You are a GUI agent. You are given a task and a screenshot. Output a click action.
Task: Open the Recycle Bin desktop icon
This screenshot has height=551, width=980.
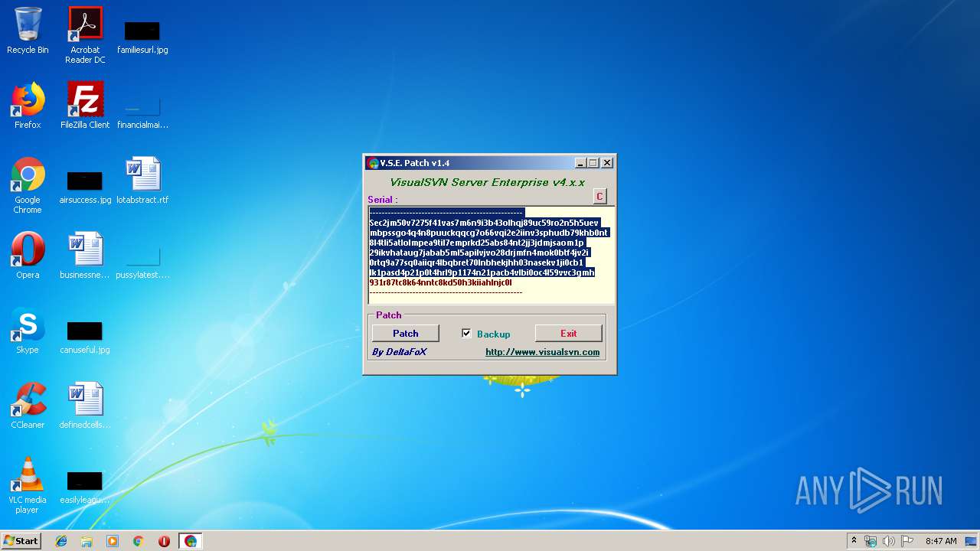click(28, 31)
